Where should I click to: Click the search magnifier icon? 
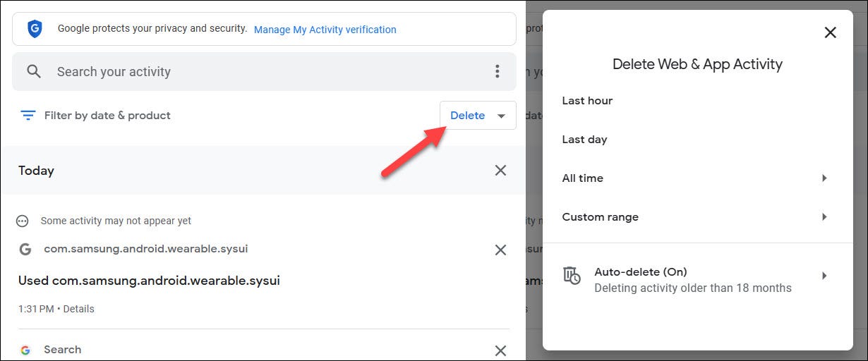pos(34,71)
